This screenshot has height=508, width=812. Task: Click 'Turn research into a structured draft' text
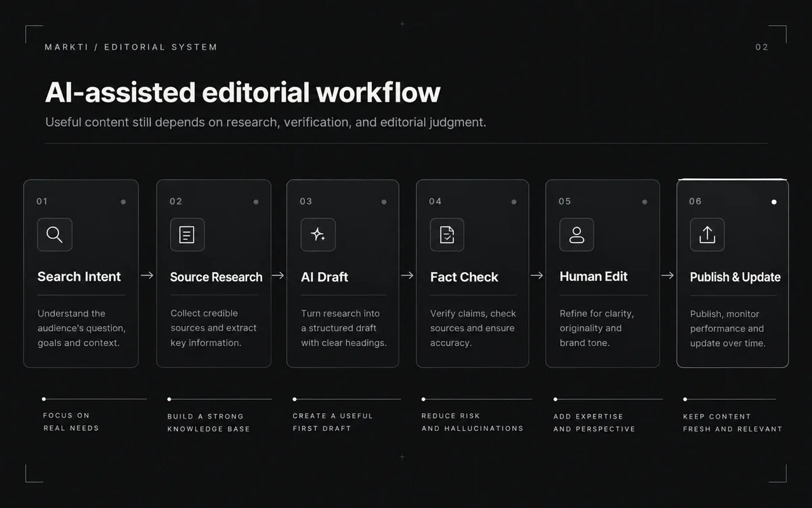tap(344, 328)
